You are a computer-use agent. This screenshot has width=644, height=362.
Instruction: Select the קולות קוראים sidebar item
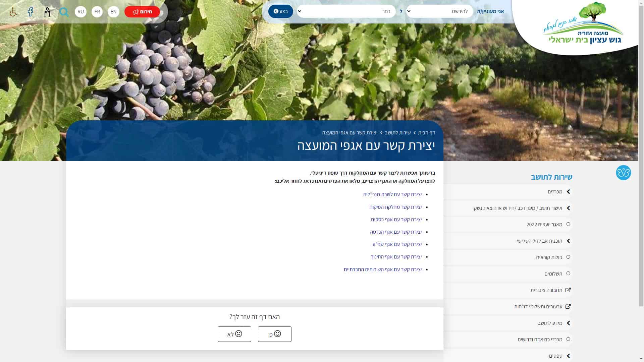click(x=508, y=257)
